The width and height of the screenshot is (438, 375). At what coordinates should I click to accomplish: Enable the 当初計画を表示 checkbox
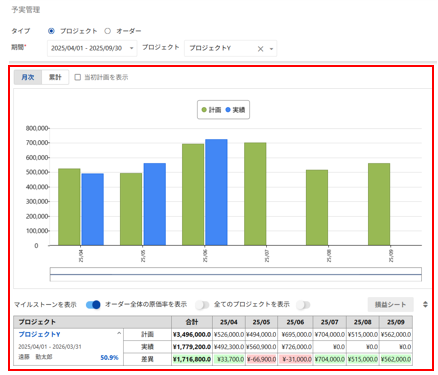click(x=78, y=77)
